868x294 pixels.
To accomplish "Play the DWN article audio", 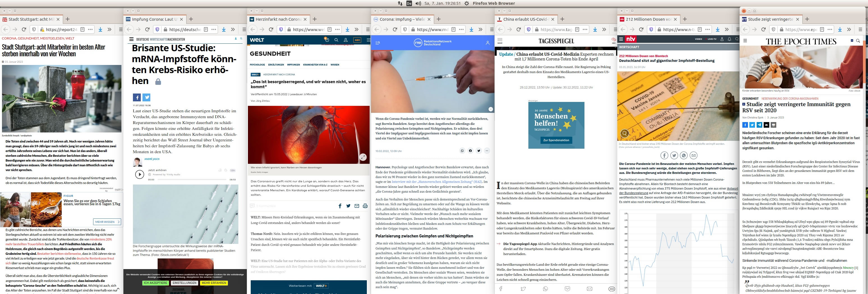I will [139, 174].
